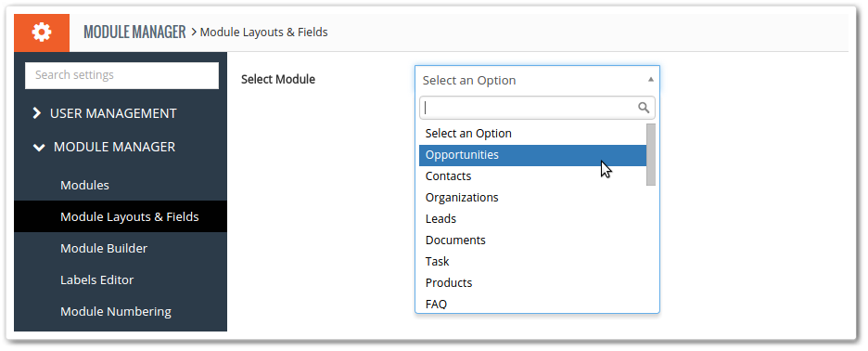The image size is (868, 351).
Task: Click the MODULE MANAGER breadcrumb title
Action: [134, 32]
